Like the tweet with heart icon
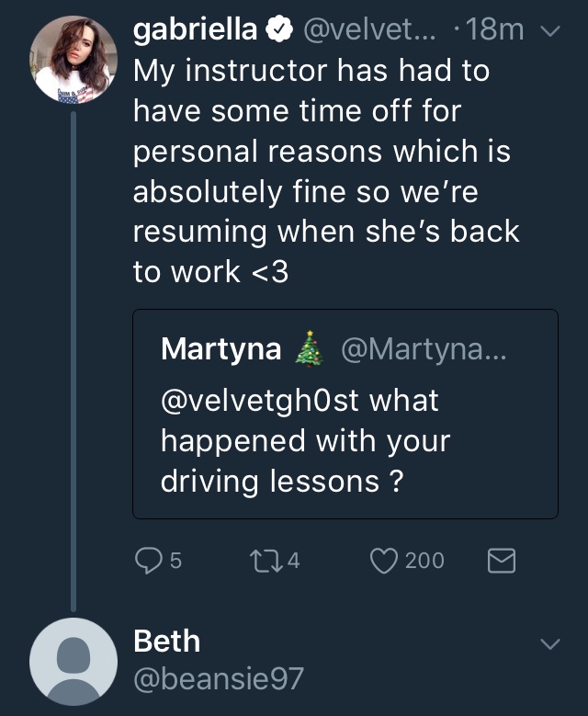The image size is (588, 716). click(386, 560)
